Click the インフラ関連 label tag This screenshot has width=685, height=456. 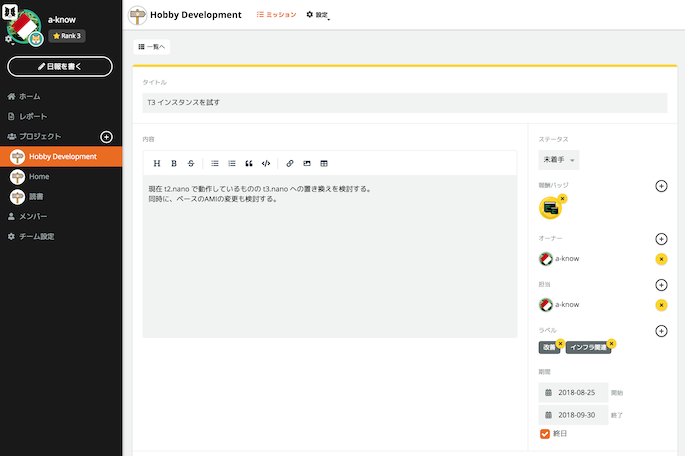[x=588, y=347]
